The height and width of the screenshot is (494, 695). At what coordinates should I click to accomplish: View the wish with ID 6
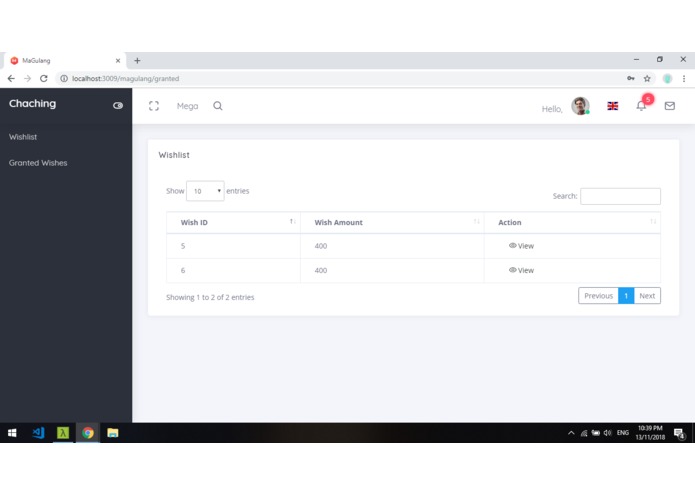(521, 270)
